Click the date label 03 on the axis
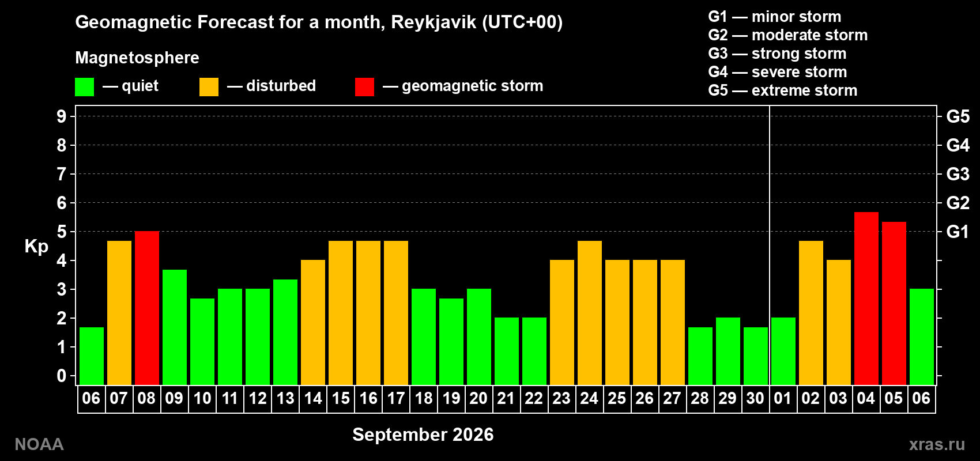 coord(838,399)
